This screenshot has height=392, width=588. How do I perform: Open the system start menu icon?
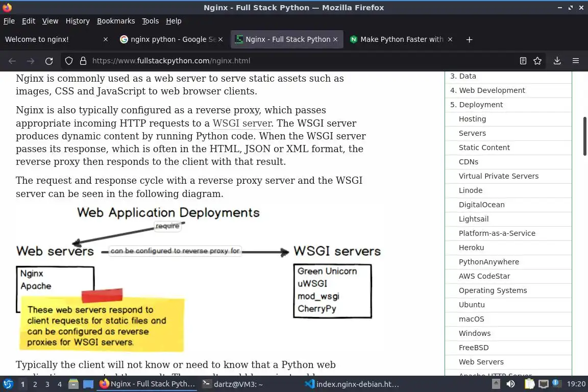coord(8,384)
